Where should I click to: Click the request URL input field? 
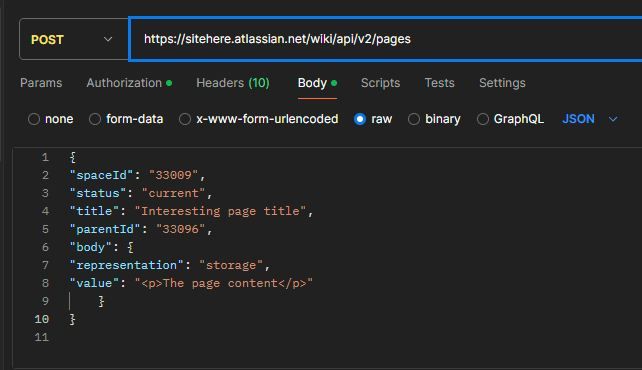pyautogui.click(x=386, y=39)
